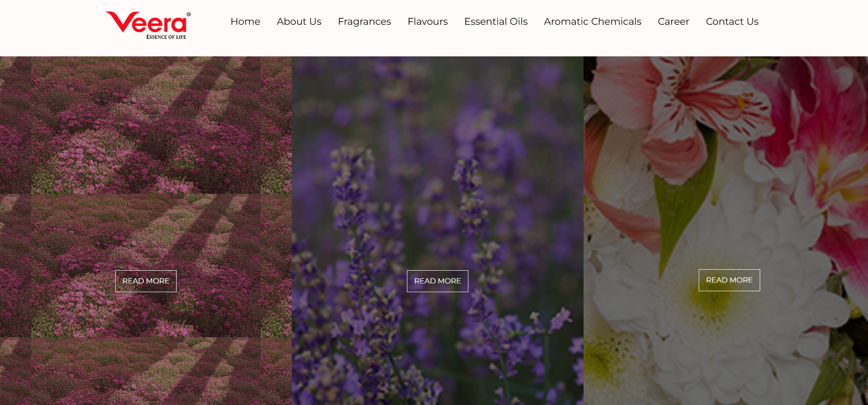Open the Essential Oils section

(x=496, y=22)
